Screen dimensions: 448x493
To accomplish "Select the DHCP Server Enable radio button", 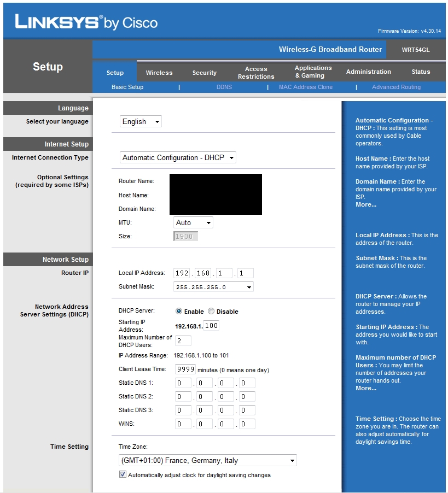I will [179, 312].
